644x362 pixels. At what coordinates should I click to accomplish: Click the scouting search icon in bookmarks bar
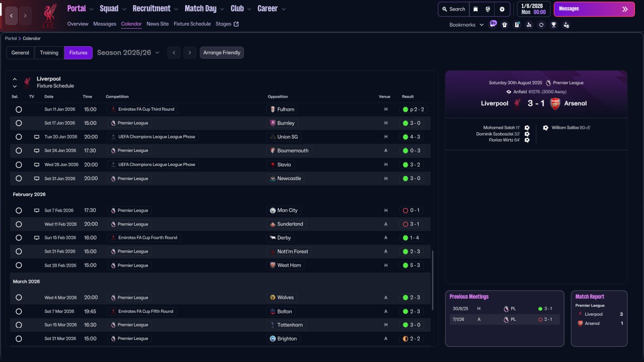point(529,25)
